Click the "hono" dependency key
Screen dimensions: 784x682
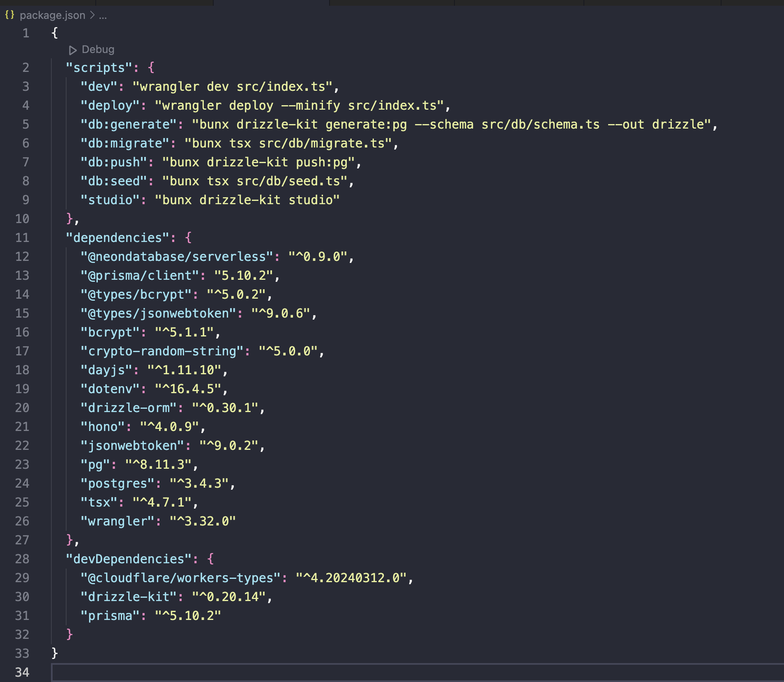[x=103, y=427]
